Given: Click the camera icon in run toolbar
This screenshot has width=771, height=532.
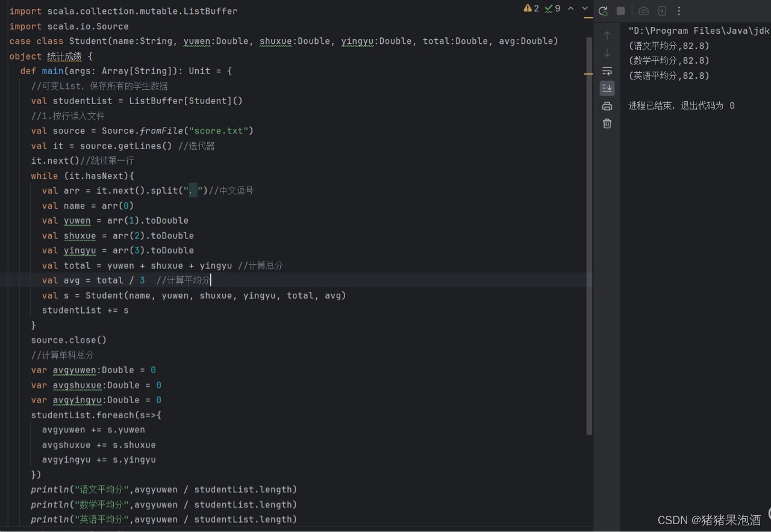Looking at the screenshot, I should pyautogui.click(x=643, y=11).
